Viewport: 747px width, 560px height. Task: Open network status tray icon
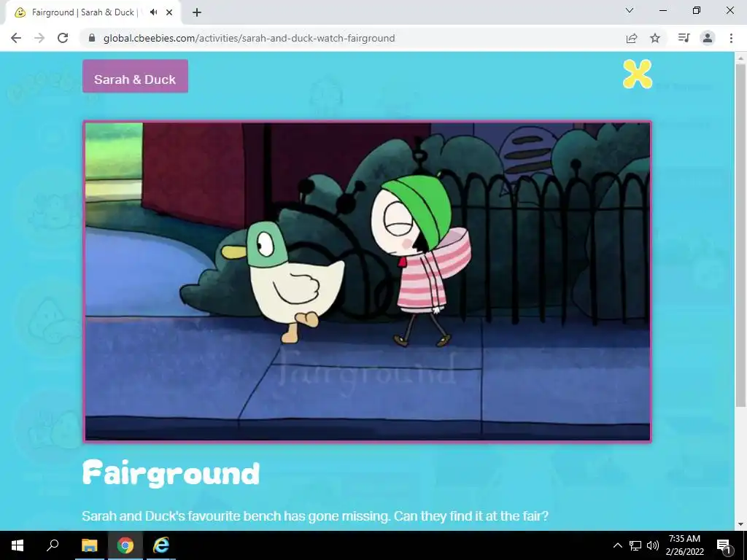[x=635, y=545]
